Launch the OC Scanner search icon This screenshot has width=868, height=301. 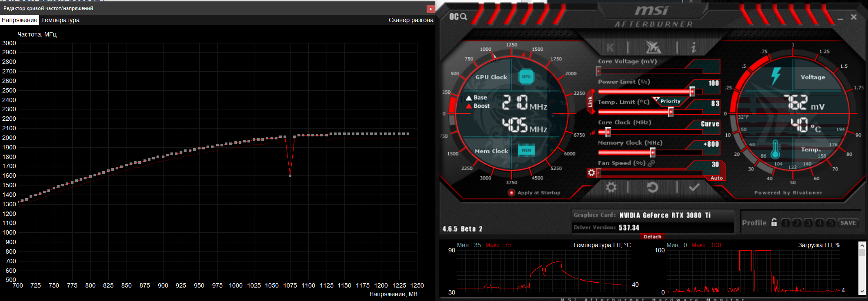459,17
